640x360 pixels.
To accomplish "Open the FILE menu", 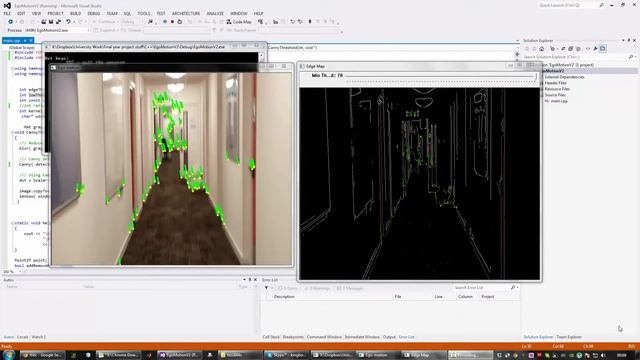I will 7,13.
